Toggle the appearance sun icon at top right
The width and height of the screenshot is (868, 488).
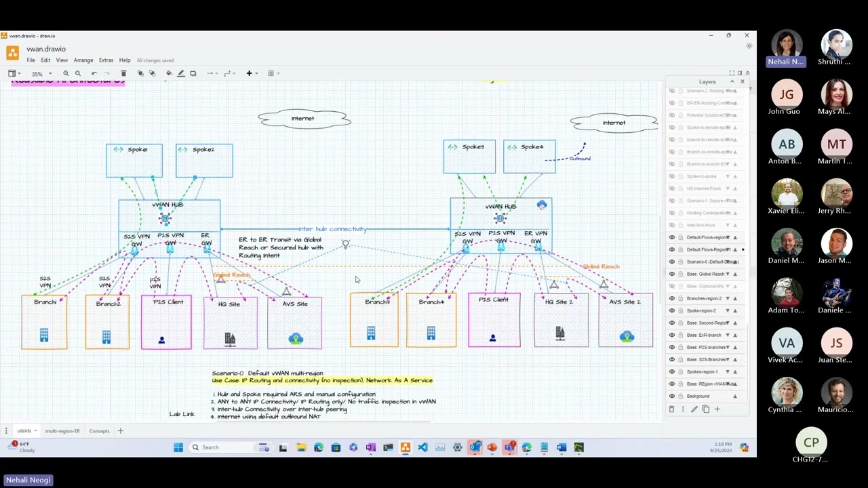pos(749,46)
